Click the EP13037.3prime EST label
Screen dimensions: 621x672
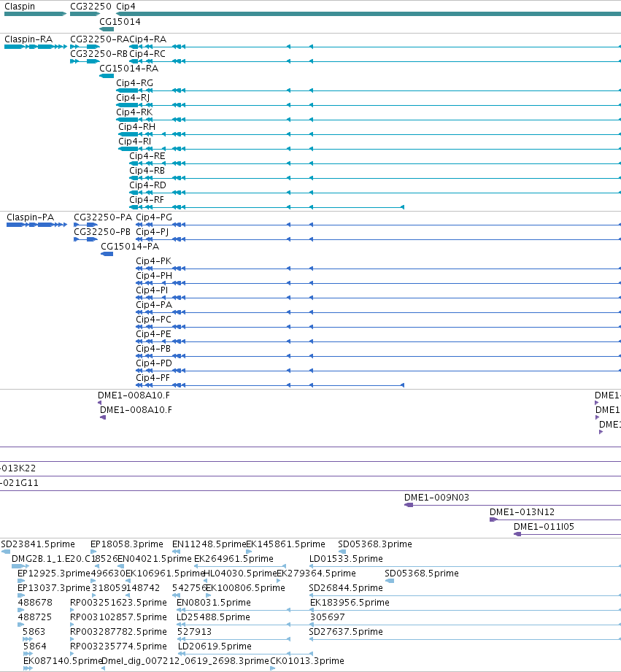coord(54,587)
